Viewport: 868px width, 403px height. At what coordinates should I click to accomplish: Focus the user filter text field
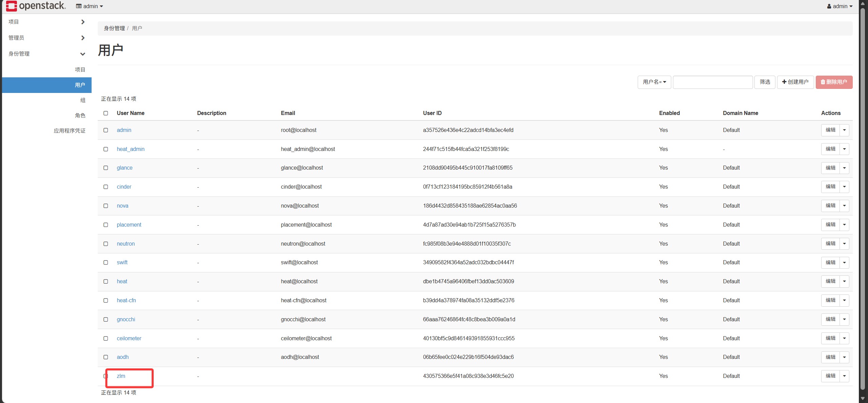(713, 82)
